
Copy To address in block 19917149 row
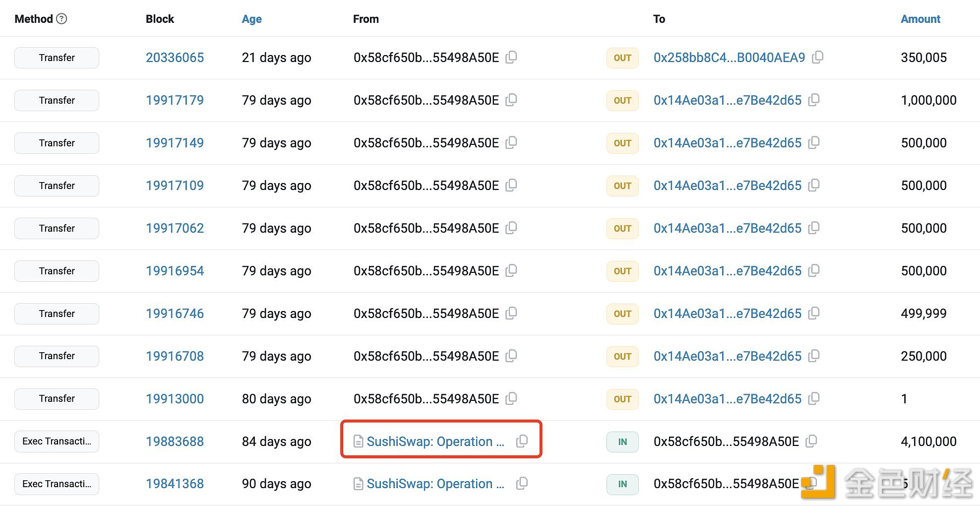pos(814,142)
